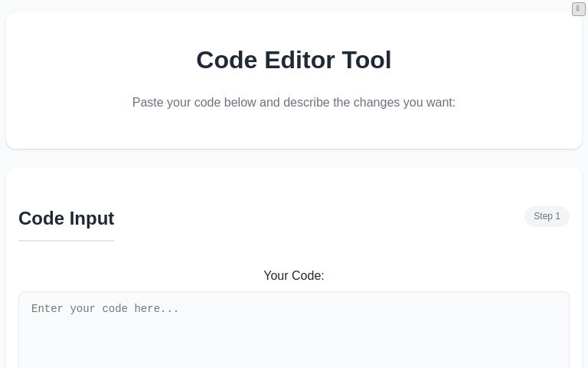Click the underline beneath Code Input heading
The image size is (588, 368).
pyautogui.click(x=66, y=241)
